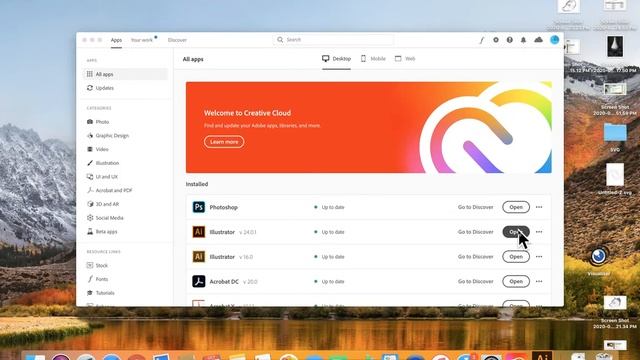
Task: Click Learn more on welcome banner
Action: pyautogui.click(x=224, y=142)
